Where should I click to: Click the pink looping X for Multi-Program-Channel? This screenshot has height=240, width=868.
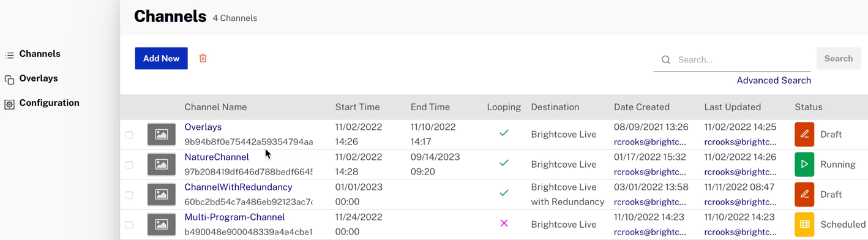click(x=504, y=223)
